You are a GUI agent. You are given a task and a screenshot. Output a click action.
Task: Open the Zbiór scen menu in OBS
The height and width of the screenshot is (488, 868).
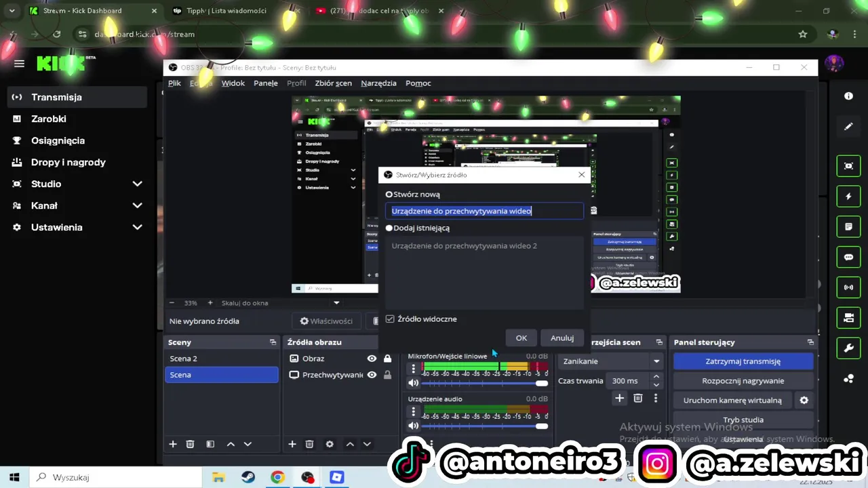(x=333, y=83)
